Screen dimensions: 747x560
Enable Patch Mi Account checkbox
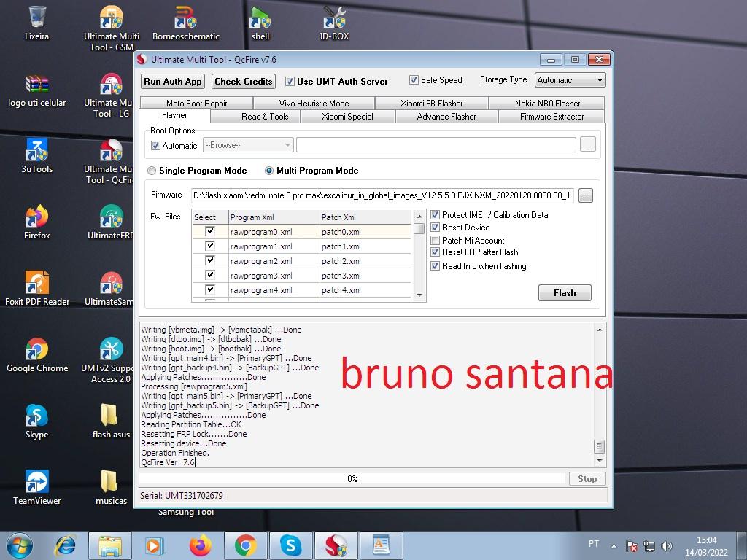pos(435,240)
